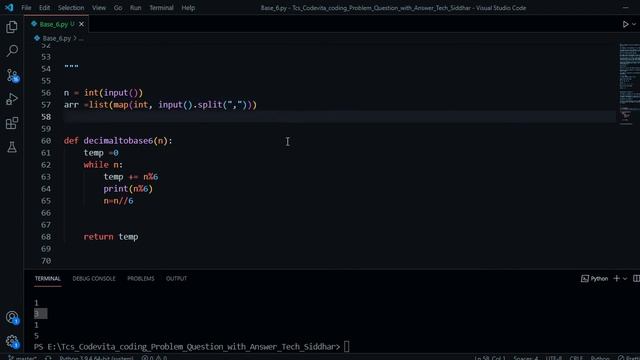This screenshot has height=360, width=640.
Task: Click the decimaltobase6 function name
Action: pyautogui.click(x=118, y=141)
